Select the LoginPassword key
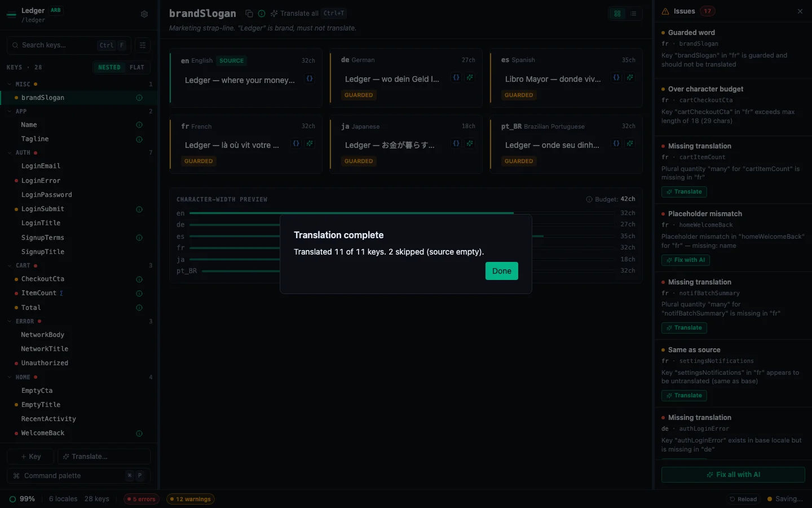The image size is (812, 508). (x=78, y=195)
